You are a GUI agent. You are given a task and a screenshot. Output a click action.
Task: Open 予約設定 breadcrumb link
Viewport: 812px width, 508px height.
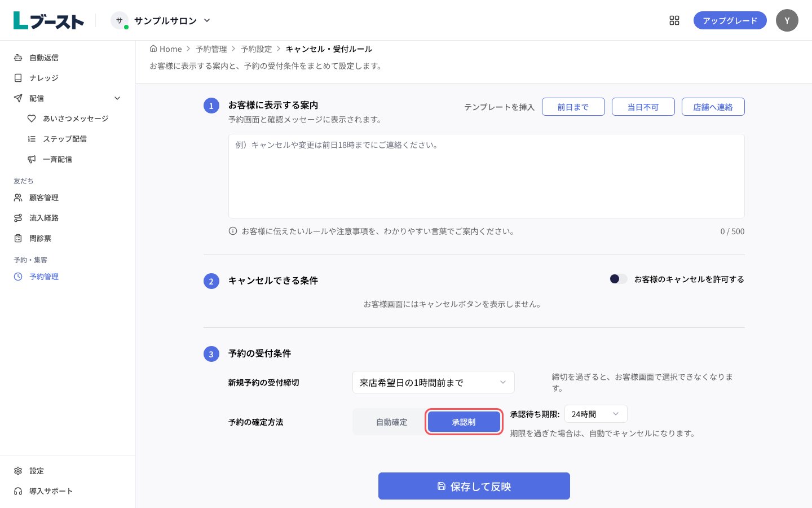257,49
